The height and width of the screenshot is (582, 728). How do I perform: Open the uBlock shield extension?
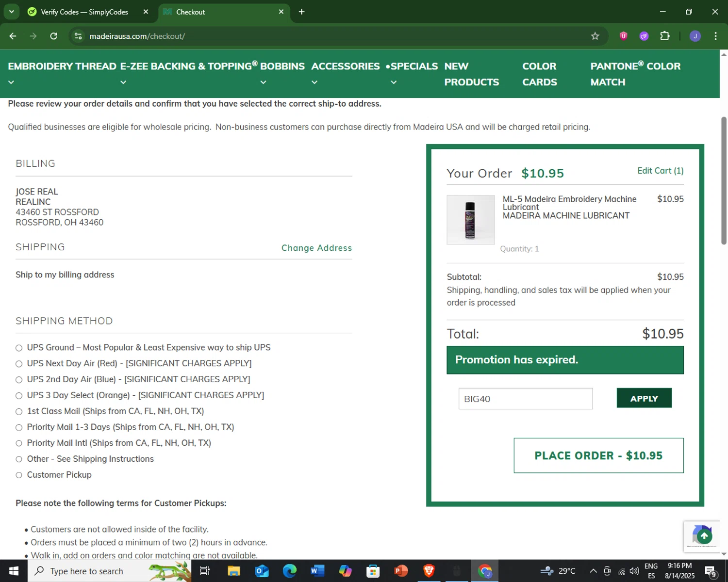(x=624, y=36)
